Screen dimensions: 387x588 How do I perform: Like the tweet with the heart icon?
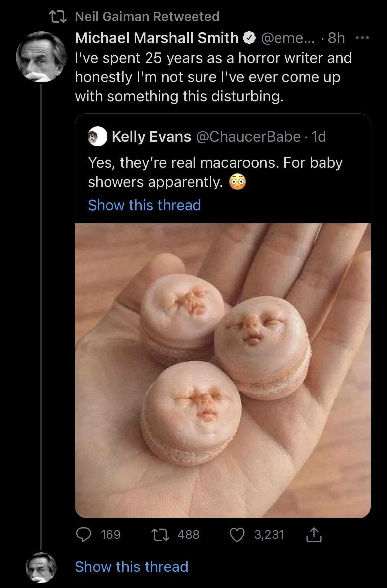tap(237, 535)
